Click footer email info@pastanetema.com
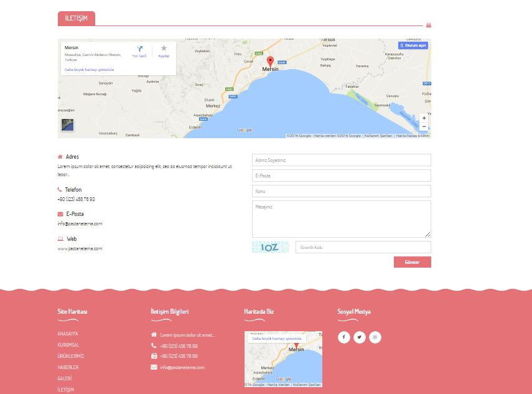 [182, 367]
